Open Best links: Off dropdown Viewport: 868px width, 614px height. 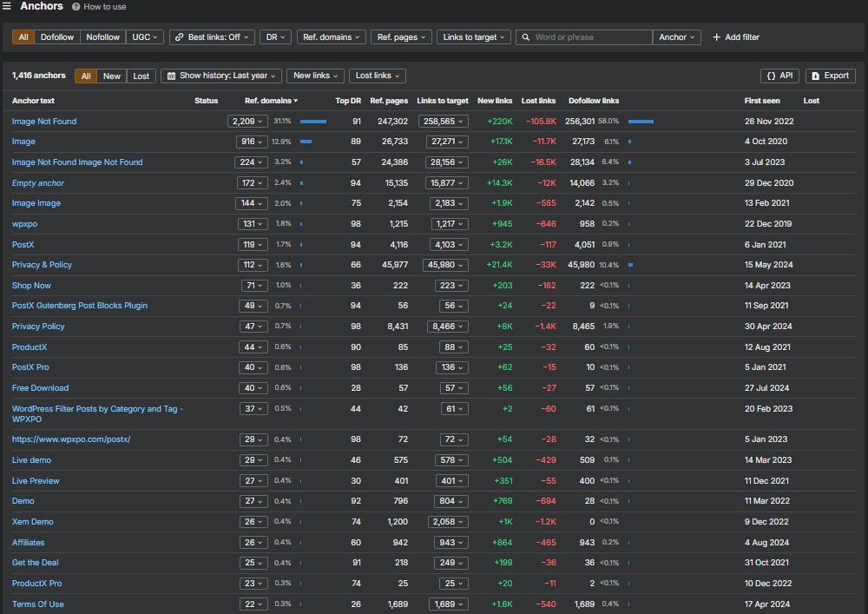pyautogui.click(x=212, y=37)
